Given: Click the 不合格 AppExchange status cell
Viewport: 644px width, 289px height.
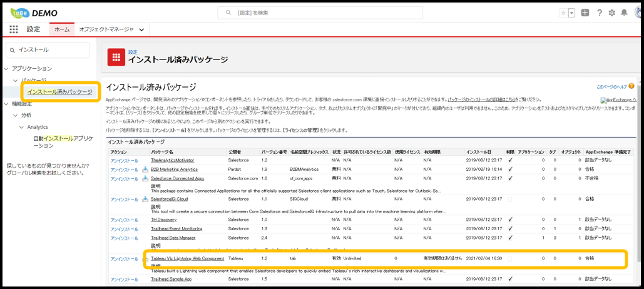Looking at the screenshot, I should click(x=592, y=178).
